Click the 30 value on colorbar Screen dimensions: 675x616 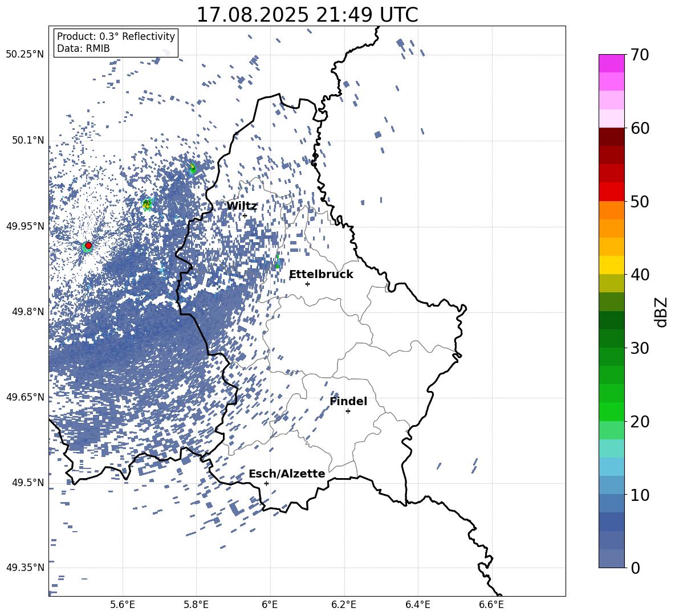pos(640,348)
